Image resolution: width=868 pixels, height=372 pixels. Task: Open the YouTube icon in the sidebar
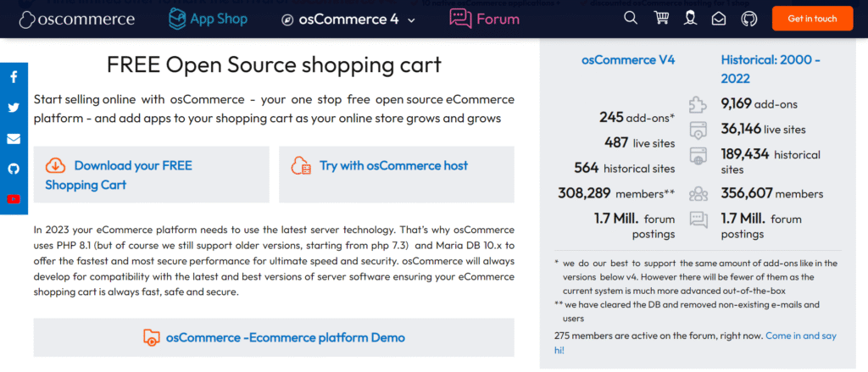click(14, 199)
